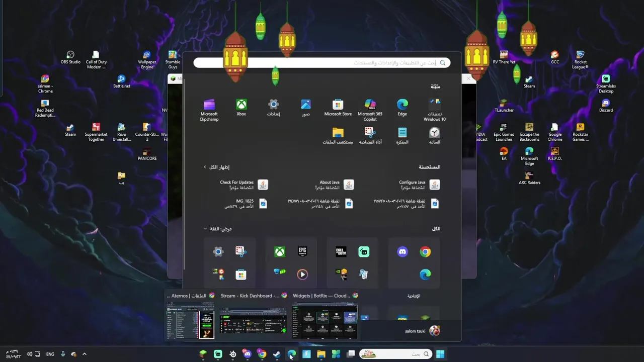Image resolution: width=644 pixels, height=362 pixels.
Task: Select R.E.P.O. desktop shortcut
Action: [554, 154]
